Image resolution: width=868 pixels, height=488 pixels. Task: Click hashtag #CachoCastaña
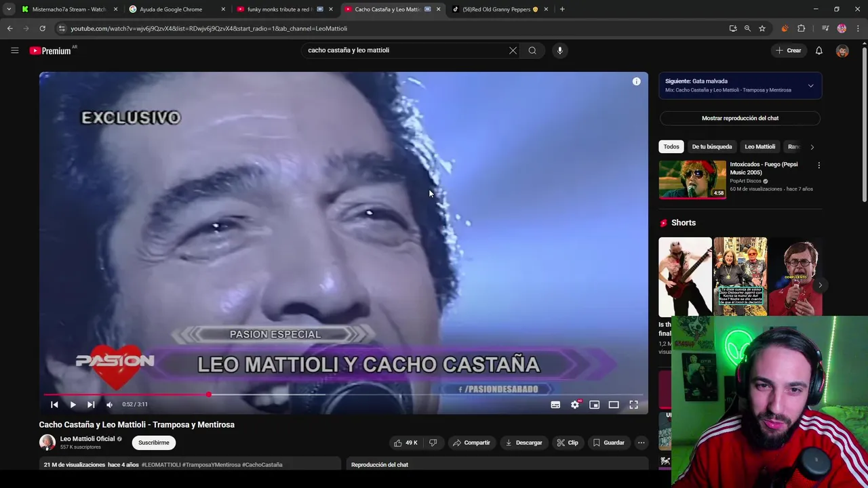262,465
